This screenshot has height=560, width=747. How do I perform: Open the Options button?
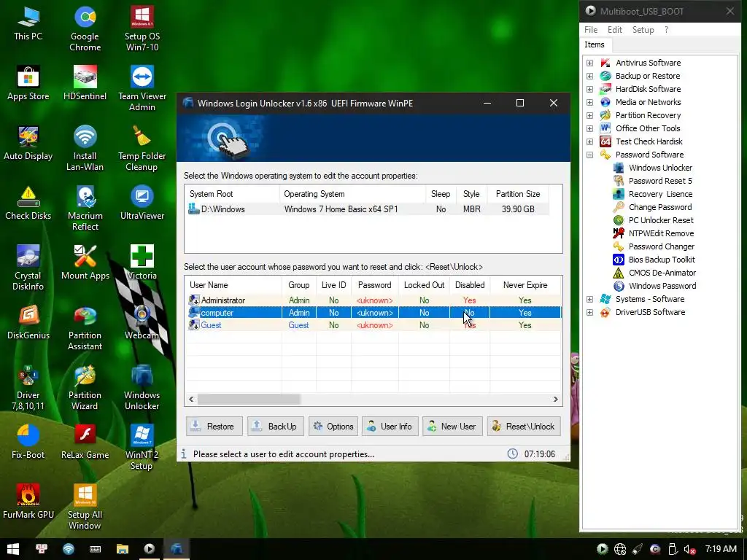(x=334, y=426)
